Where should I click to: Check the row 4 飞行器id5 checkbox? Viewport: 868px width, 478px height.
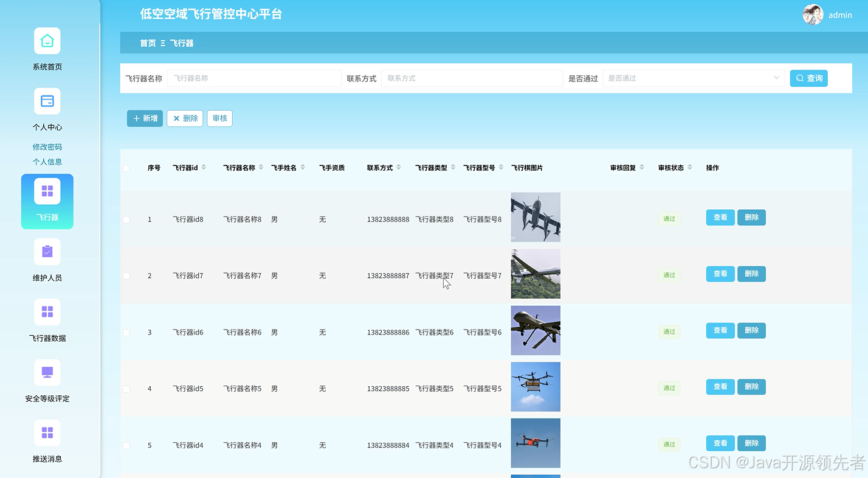(126, 389)
